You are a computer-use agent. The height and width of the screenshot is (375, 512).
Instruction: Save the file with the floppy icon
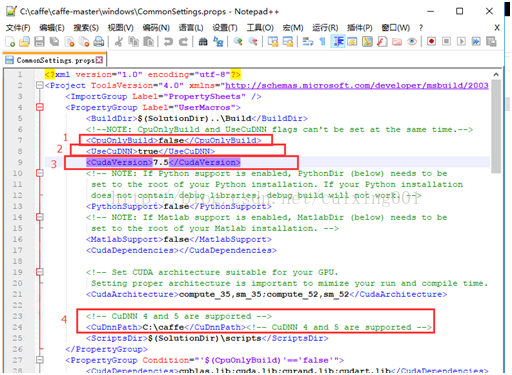(39, 42)
